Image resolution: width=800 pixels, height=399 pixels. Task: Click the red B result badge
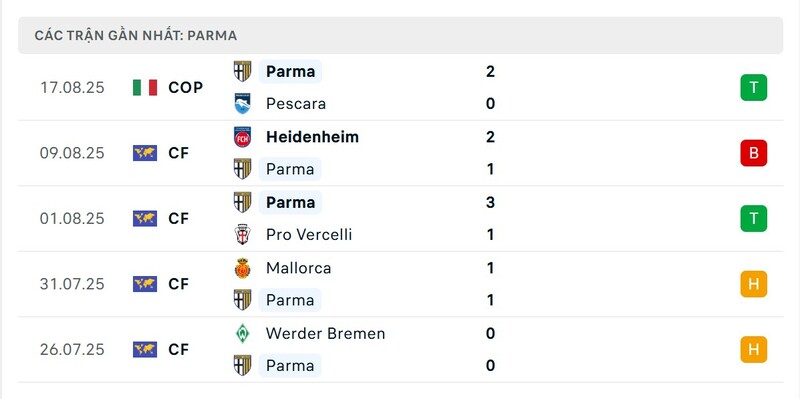[x=754, y=153]
